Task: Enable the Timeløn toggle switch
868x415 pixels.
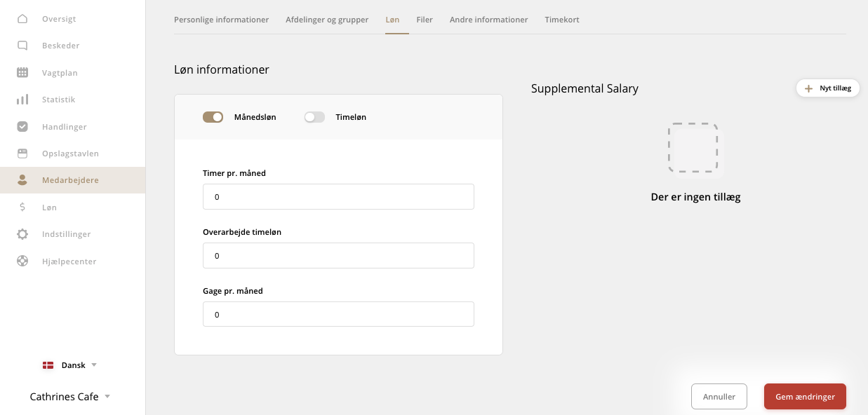Action: pyautogui.click(x=314, y=117)
